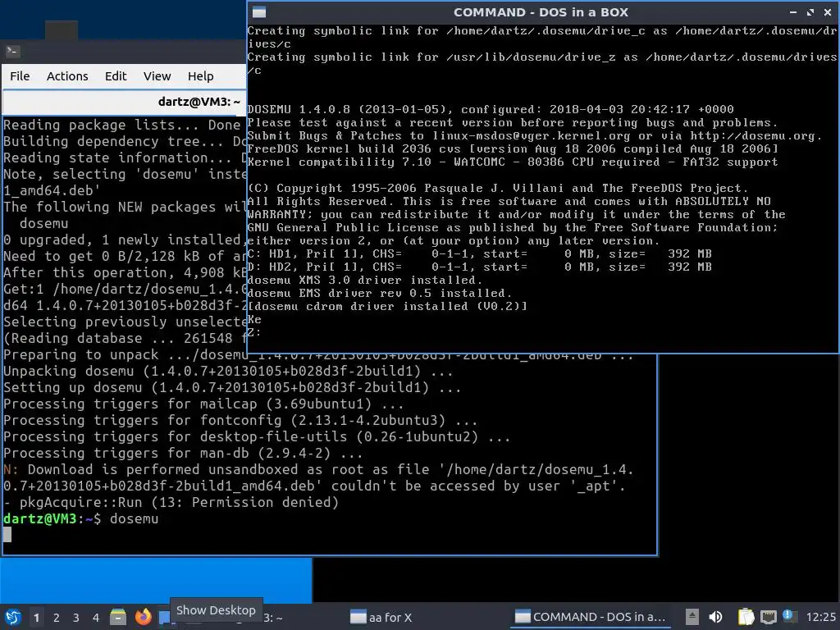Open the View menu in terminal
840x630 pixels.
157,76
